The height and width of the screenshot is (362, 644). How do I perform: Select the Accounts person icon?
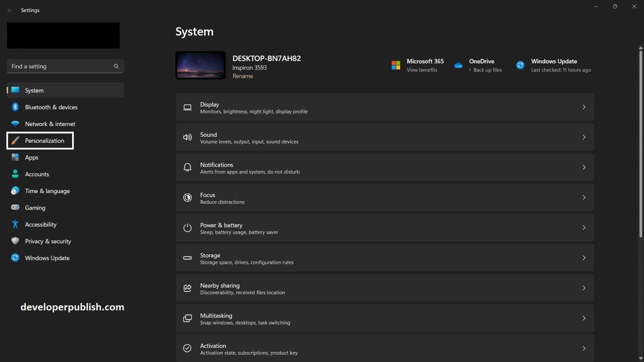[15, 174]
